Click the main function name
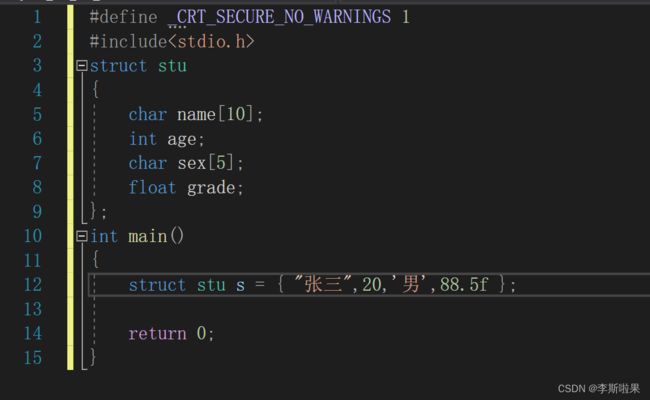 (x=148, y=236)
